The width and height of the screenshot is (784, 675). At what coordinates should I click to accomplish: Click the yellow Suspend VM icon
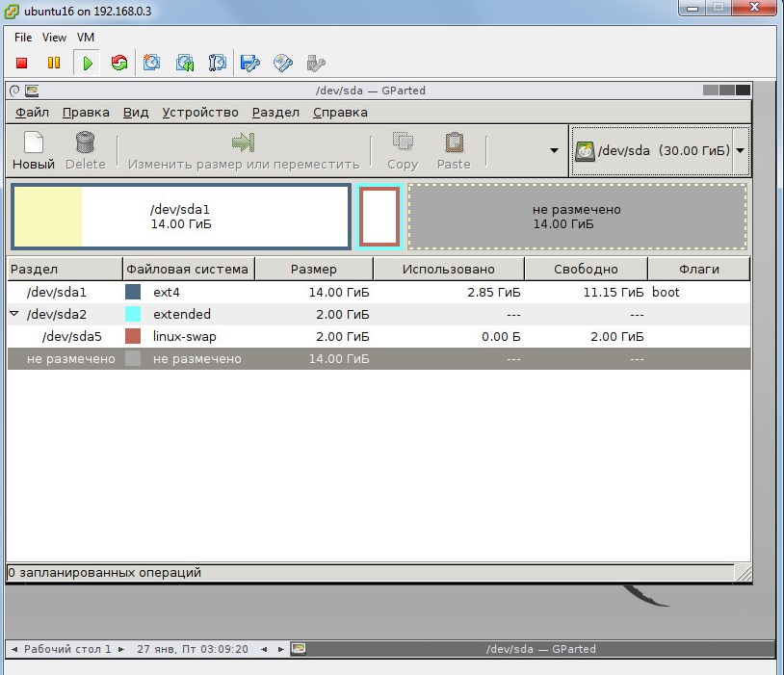[54, 63]
